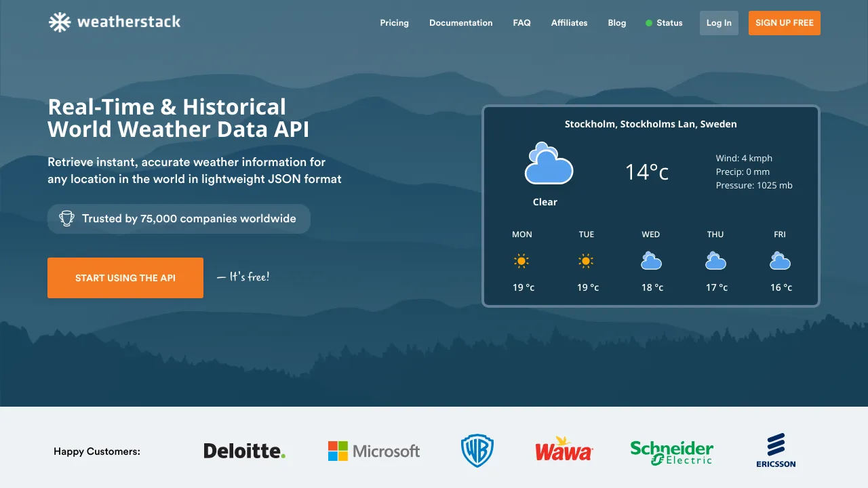
Task: Click the TUE day label
Action: point(587,235)
